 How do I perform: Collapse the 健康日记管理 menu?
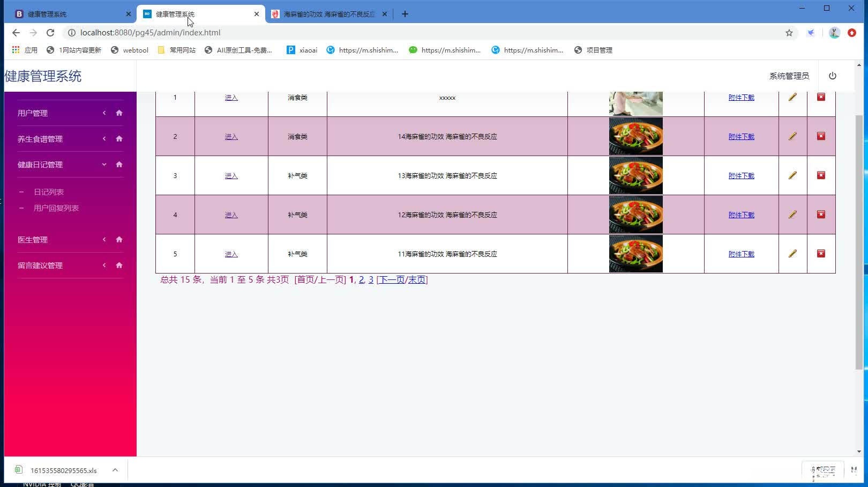point(104,165)
